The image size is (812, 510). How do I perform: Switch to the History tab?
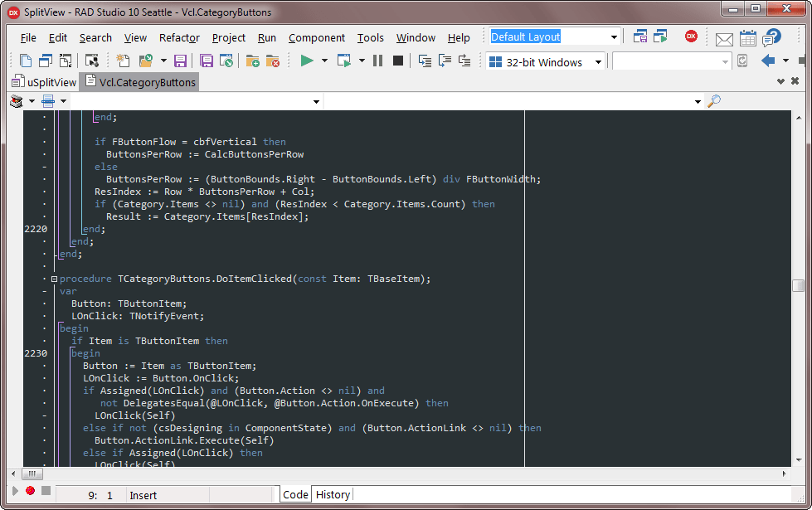333,495
